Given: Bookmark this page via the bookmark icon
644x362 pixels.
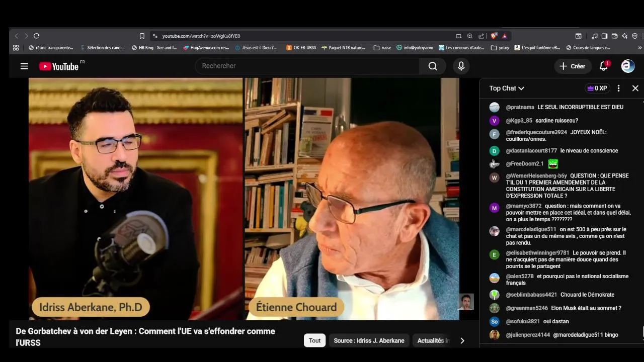Looking at the screenshot, I should (x=142, y=36).
